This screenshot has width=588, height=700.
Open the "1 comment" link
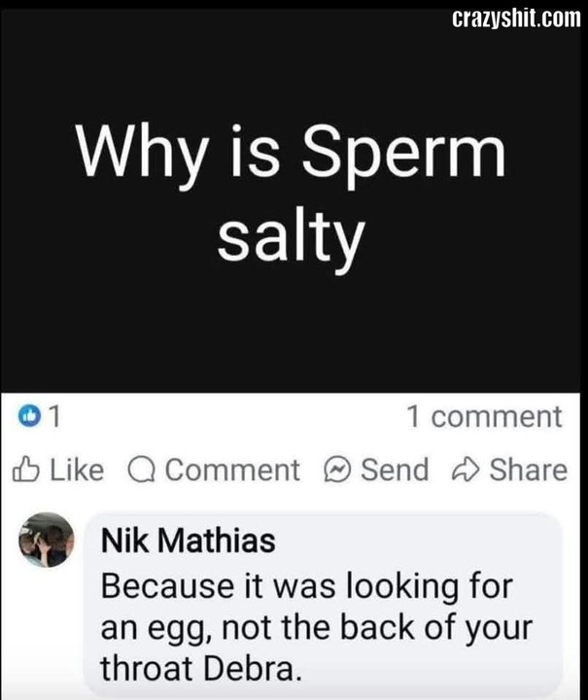click(x=485, y=416)
